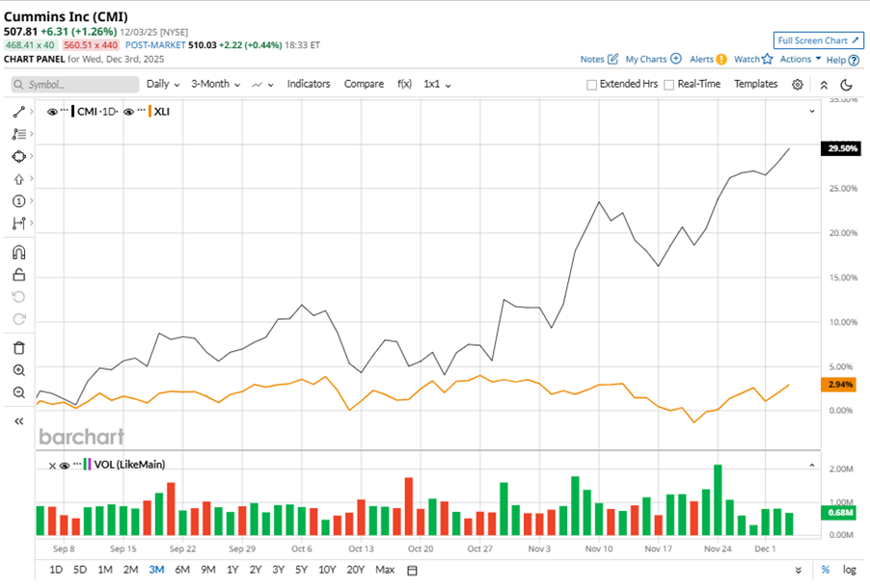Select the 1D time range
This screenshot has width=870, height=588.
pos(56,570)
